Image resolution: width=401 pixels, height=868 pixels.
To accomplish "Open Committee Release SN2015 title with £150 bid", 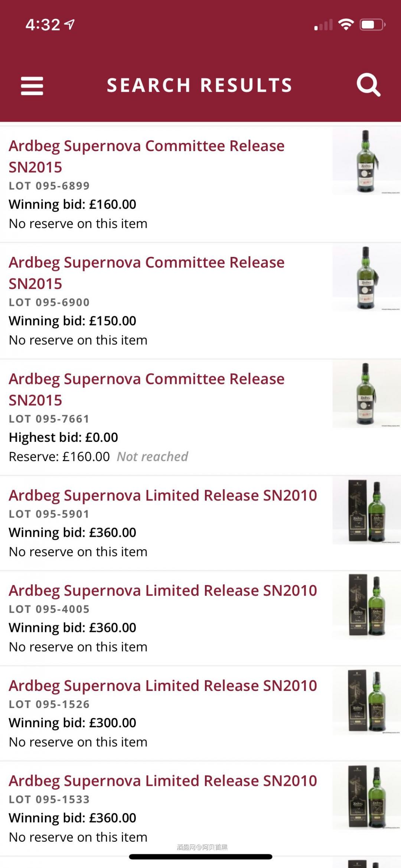I will point(147,273).
